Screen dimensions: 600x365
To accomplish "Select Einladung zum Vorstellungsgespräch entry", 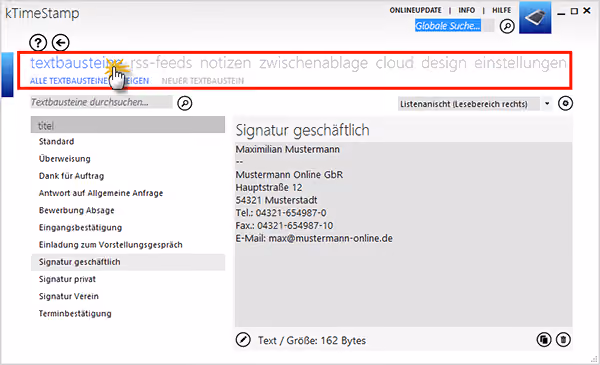I will [128, 245].
